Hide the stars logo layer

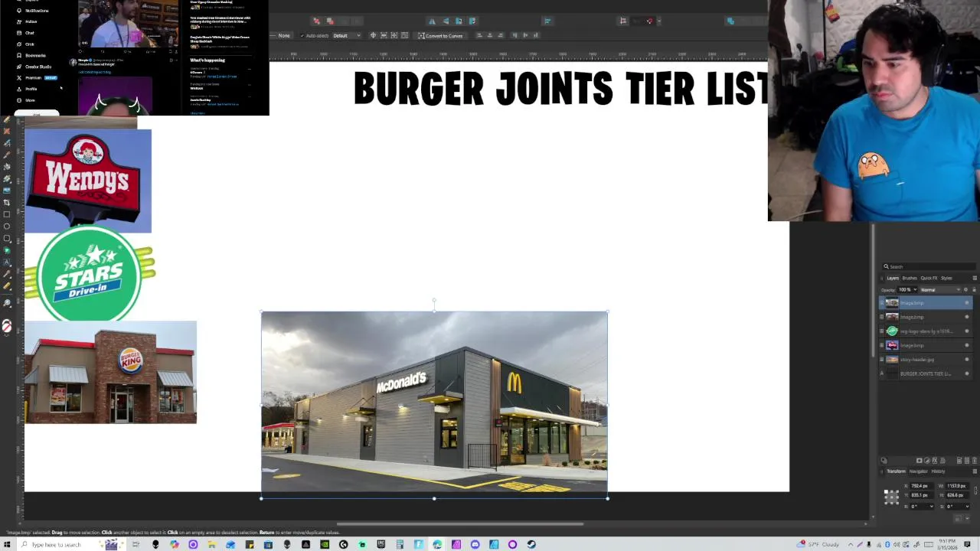point(966,331)
